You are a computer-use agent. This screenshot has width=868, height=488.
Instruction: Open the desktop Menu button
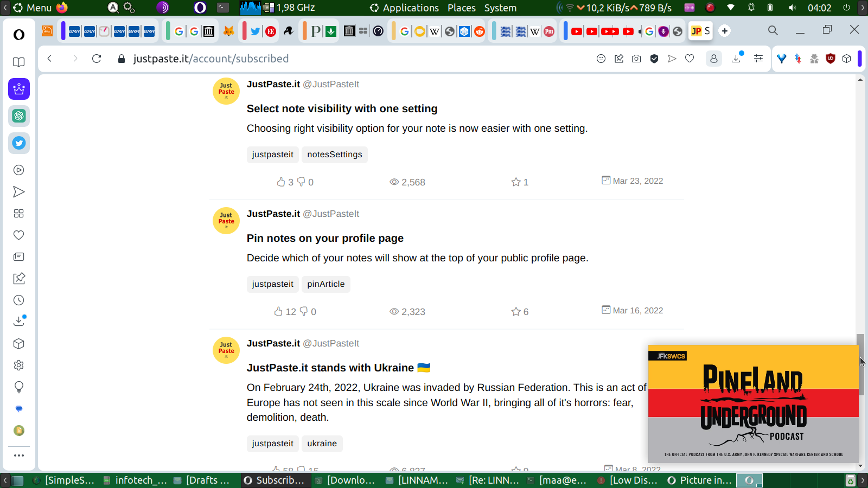pos(33,8)
